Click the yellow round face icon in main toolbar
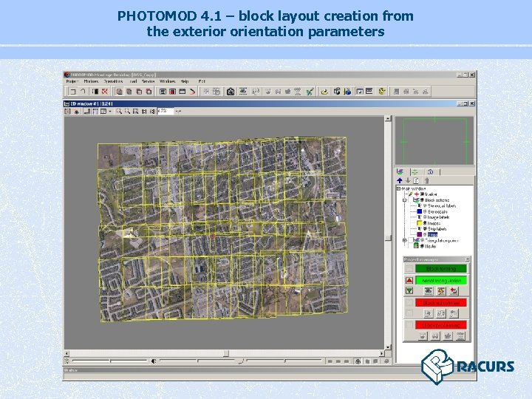 (x=382, y=91)
